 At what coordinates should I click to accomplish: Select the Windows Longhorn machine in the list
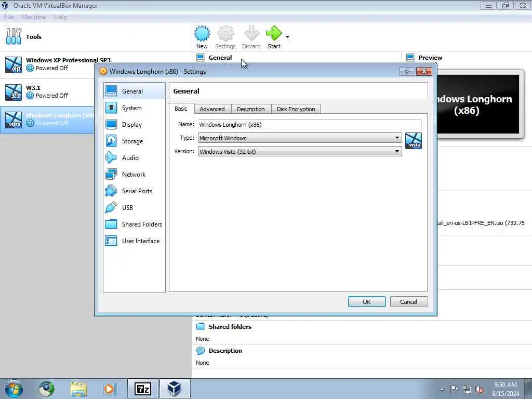(47, 119)
